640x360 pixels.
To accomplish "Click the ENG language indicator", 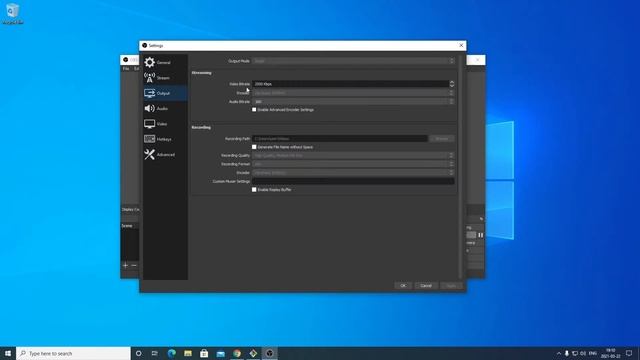I will (x=593, y=353).
